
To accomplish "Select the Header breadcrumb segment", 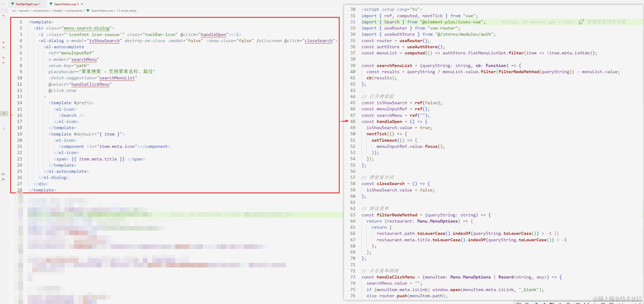I will [57, 11].
